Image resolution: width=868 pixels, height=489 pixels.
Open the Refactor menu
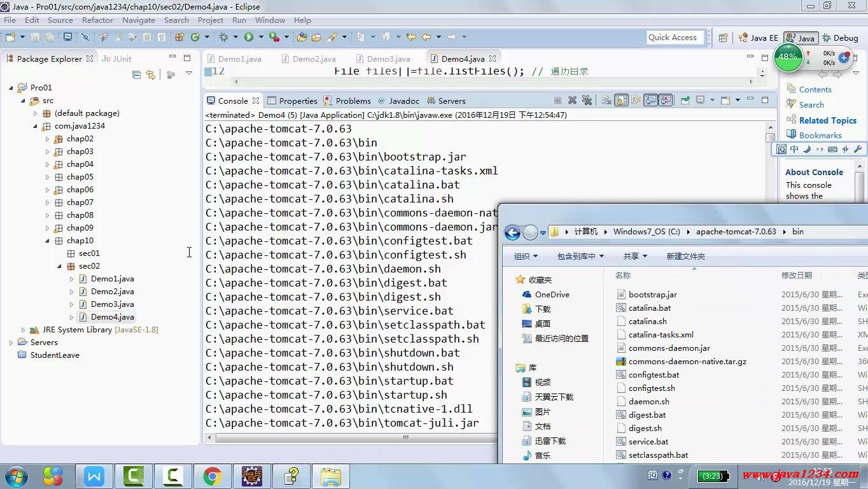(x=97, y=20)
